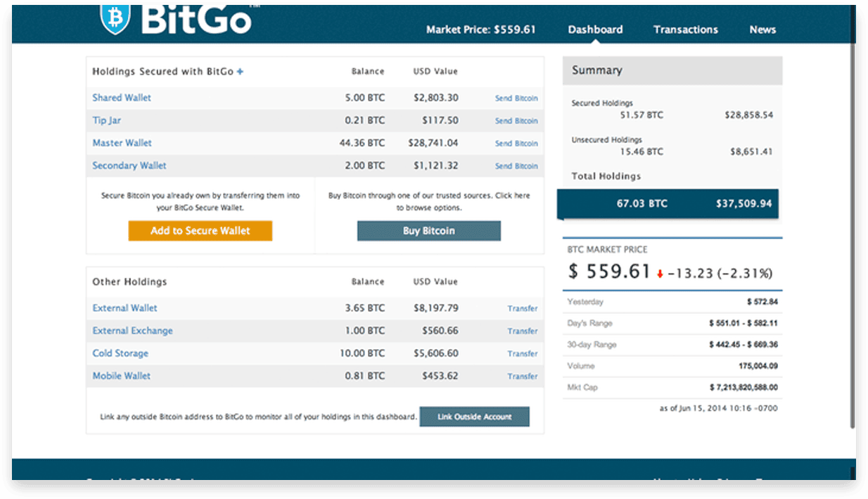Click the plus icon beside Holdings Secured with BitGo

240,72
